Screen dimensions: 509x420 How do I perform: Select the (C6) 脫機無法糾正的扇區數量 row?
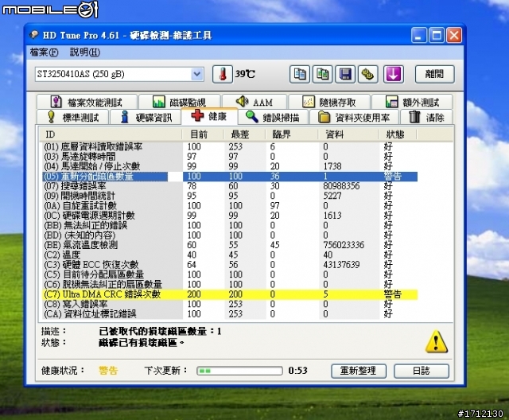(230, 284)
